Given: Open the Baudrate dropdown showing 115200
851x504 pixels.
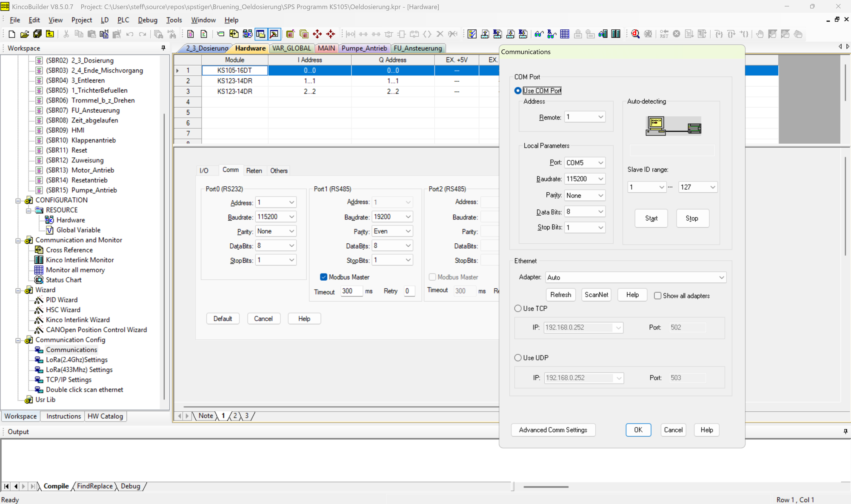Looking at the screenshot, I should click(585, 179).
